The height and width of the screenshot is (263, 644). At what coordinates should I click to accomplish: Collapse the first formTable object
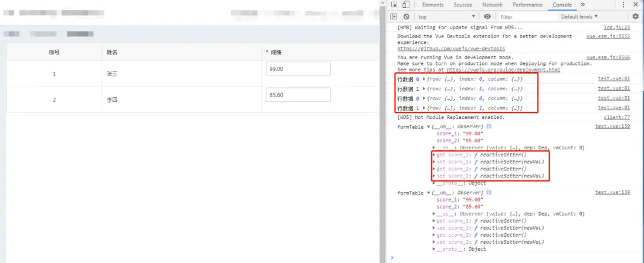coord(429,127)
